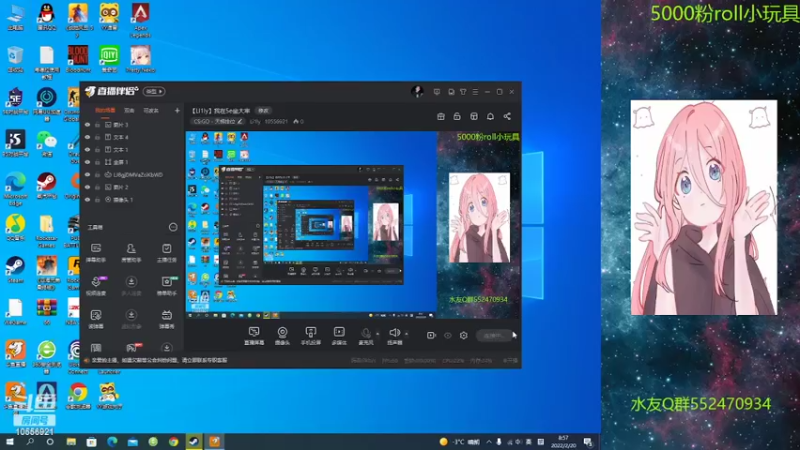Lock the 摄像头 1 source layer
The image size is (800, 450).
click(x=97, y=199)
